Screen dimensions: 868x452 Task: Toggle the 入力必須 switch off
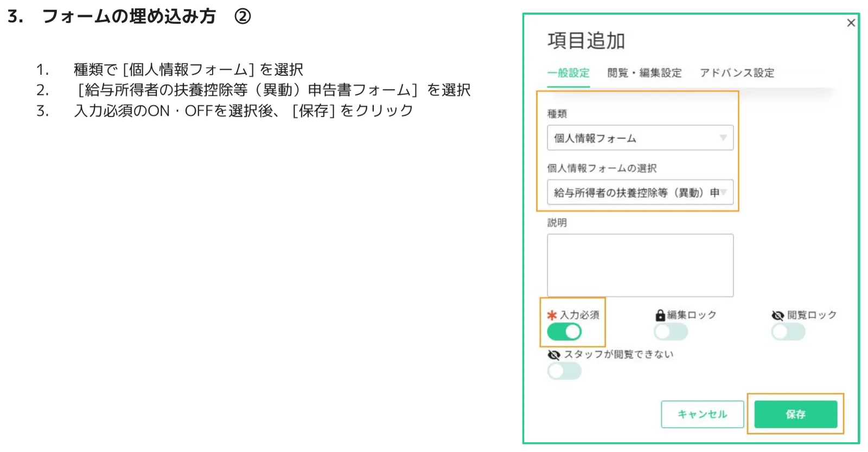(x=564, y=332)
